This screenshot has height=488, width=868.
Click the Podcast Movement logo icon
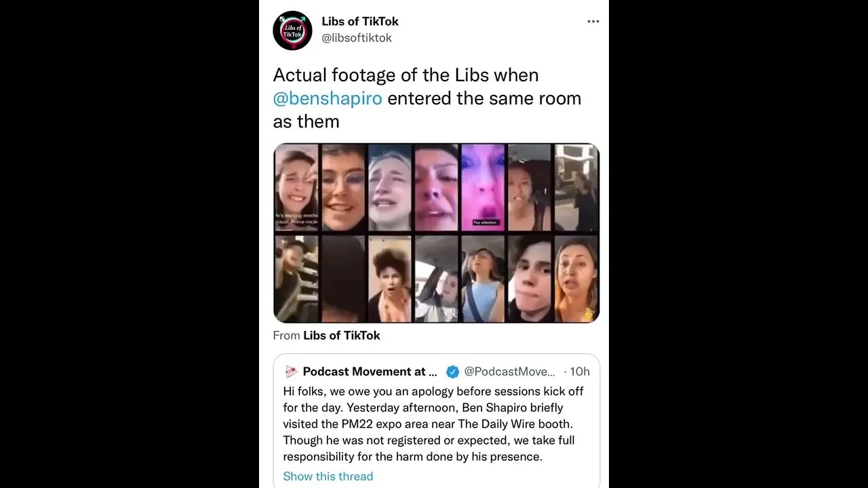pos(291,371)
